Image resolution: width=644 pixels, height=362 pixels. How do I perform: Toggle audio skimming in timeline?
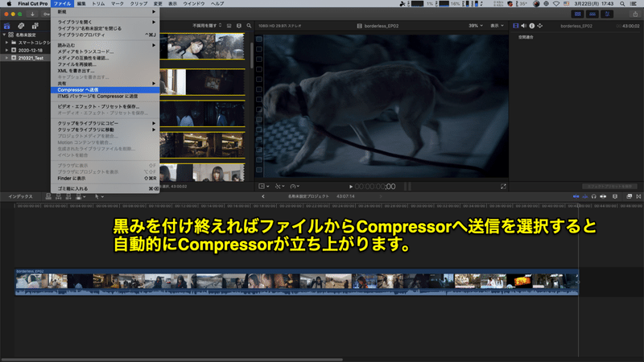click(585, 196)
